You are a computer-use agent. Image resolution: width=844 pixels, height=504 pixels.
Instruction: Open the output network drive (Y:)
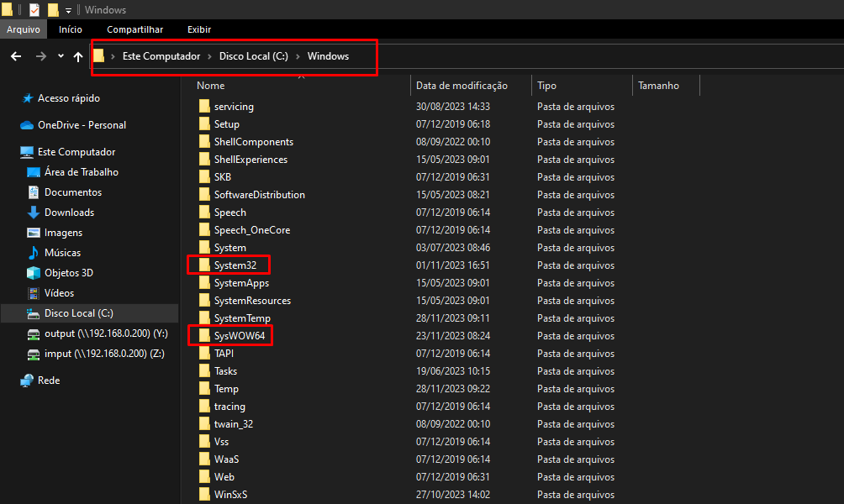(x=105, y=333)
